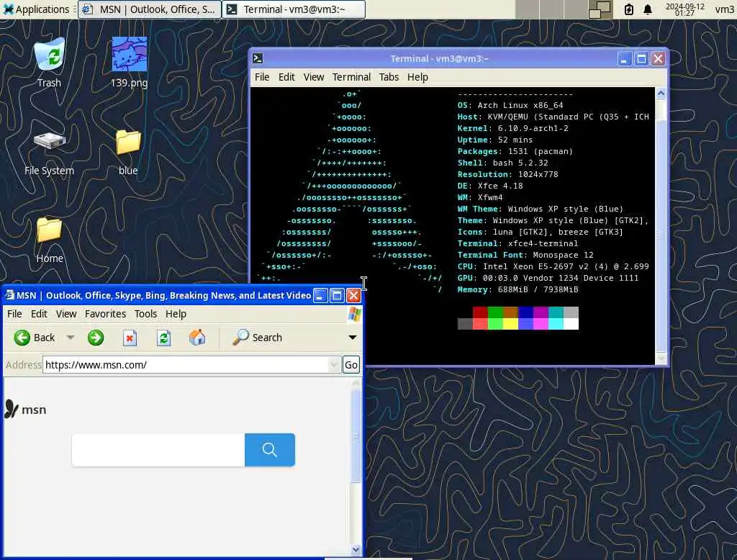This screenshot has height=560, width=737.
Task: Click the Back arrow icon in browser
Action: coord(22,338)
